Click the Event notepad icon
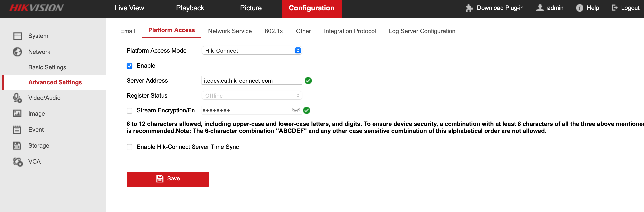The width and height of the screenshot is (644, 212). coord(17,130)
